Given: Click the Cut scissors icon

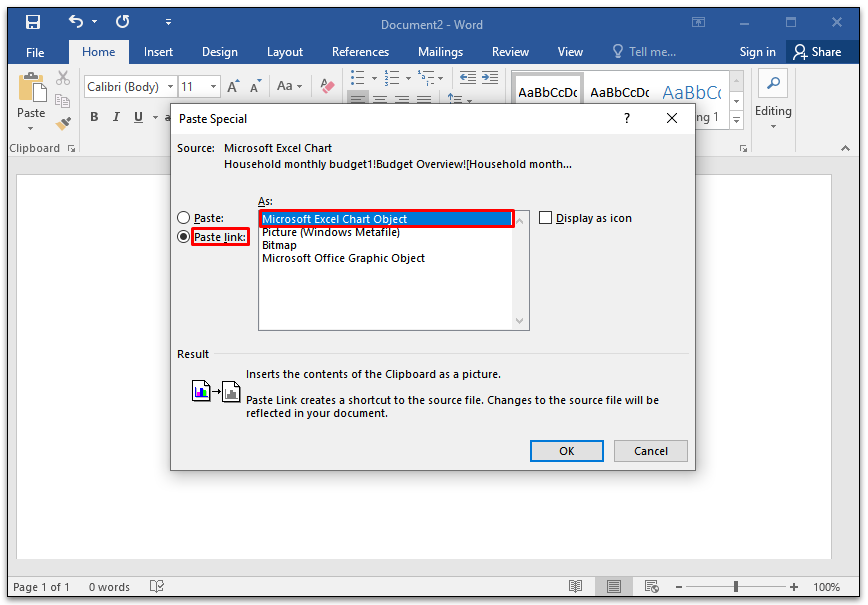Looking at the screenshot, I should point(63,78).
